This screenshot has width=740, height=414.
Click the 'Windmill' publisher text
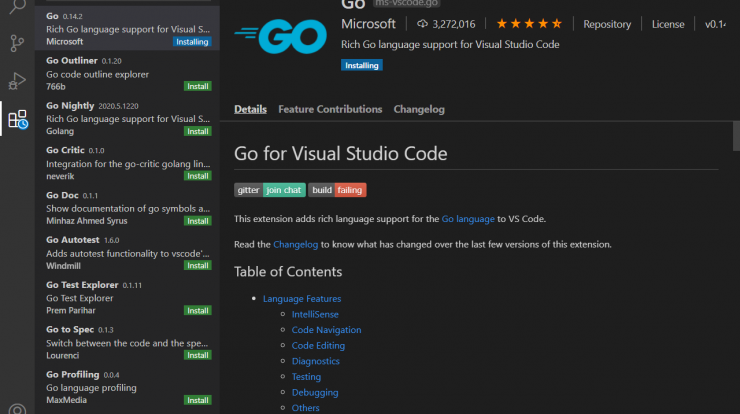[x=63, y=266]
